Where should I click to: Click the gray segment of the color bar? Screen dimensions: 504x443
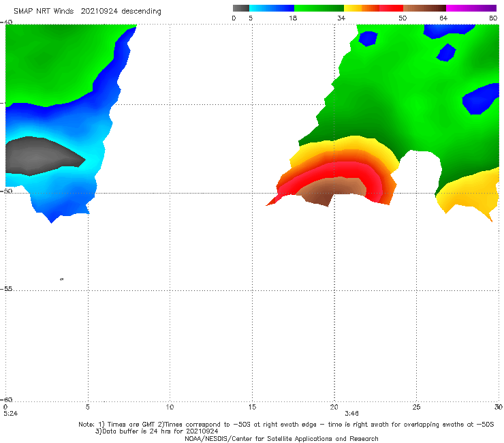click(240, 8)
